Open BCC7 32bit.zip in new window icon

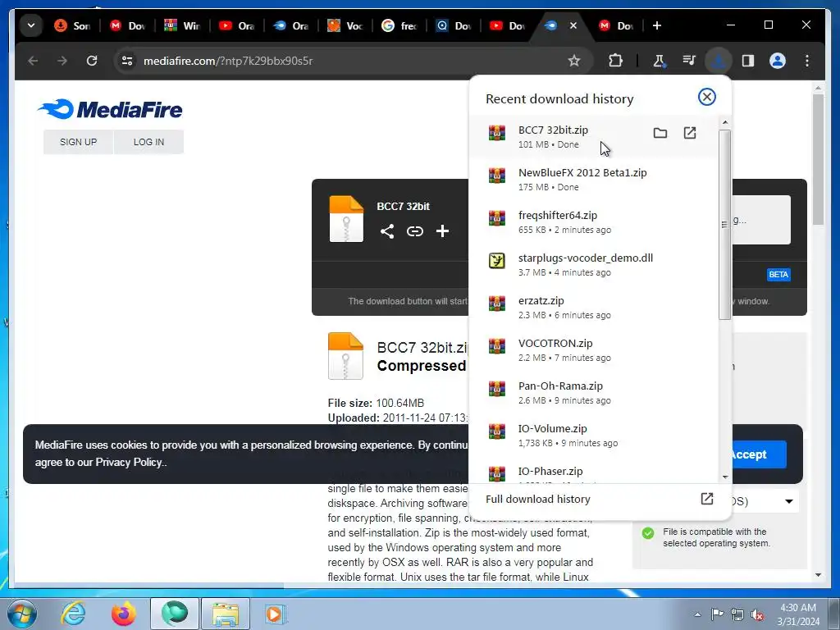click(x=689, y=133)
